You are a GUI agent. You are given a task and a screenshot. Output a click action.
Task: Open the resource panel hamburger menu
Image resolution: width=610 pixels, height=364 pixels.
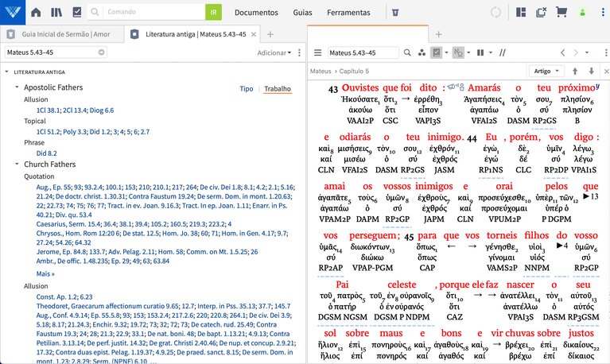click(318, 52)
